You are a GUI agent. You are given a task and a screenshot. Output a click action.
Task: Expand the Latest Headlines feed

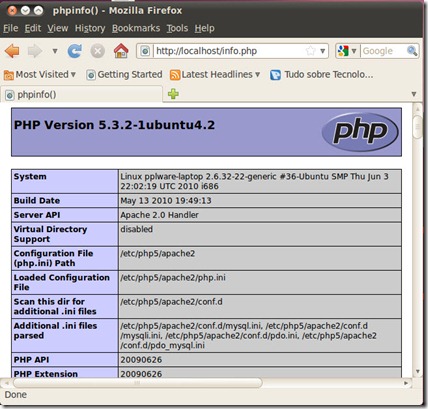point(215,74)
